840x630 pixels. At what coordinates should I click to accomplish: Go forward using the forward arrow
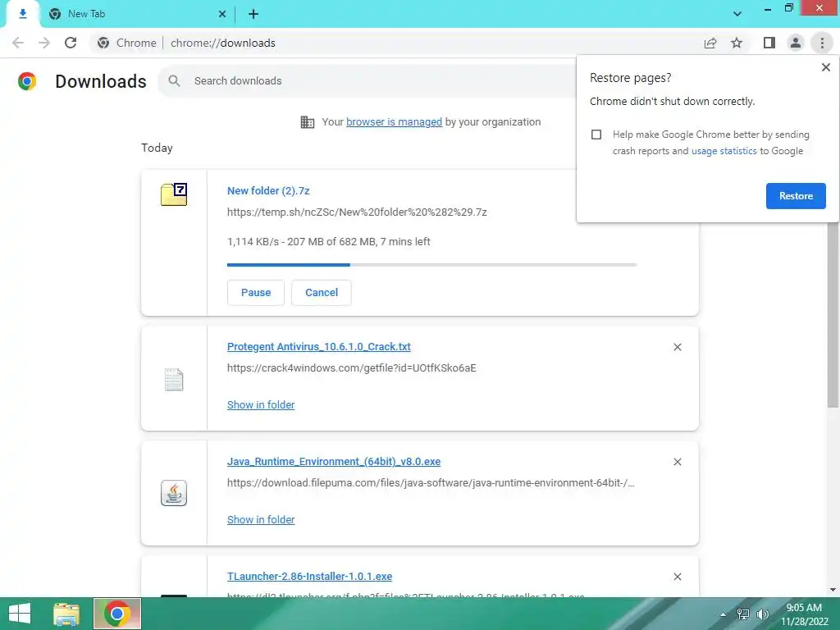click(x=44, y=43)
